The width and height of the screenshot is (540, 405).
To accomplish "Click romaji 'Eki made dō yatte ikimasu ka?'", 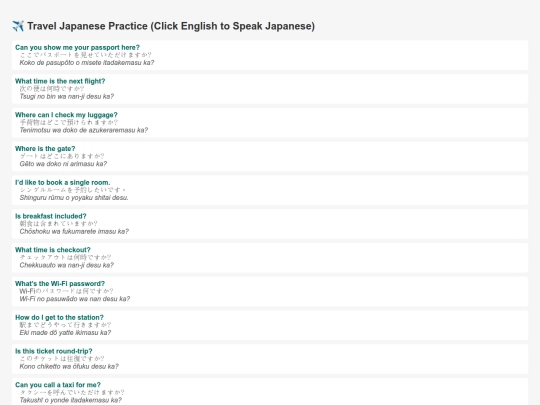I will 65,333.
